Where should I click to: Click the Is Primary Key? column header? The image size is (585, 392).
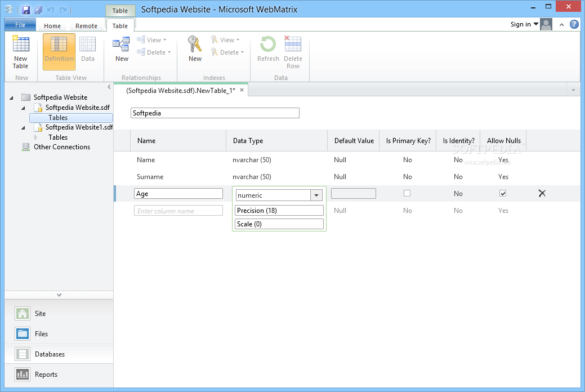point(408,141)
